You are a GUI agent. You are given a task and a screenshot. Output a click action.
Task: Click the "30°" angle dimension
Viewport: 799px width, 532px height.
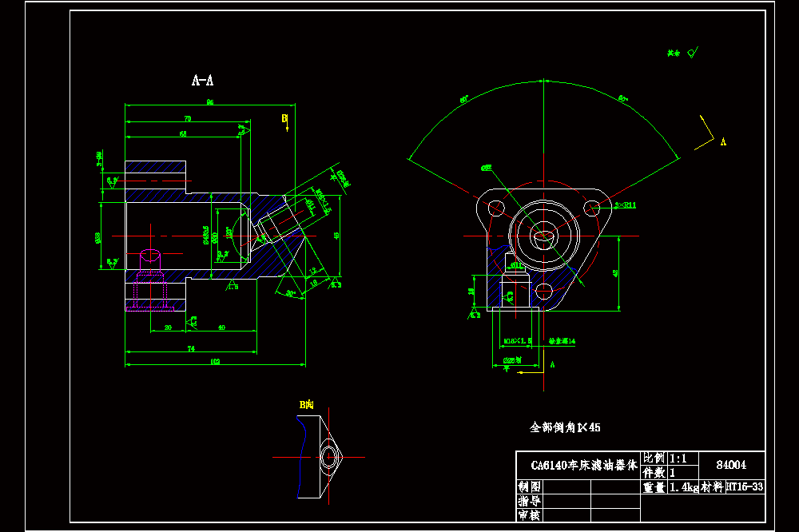pos(291,293)
